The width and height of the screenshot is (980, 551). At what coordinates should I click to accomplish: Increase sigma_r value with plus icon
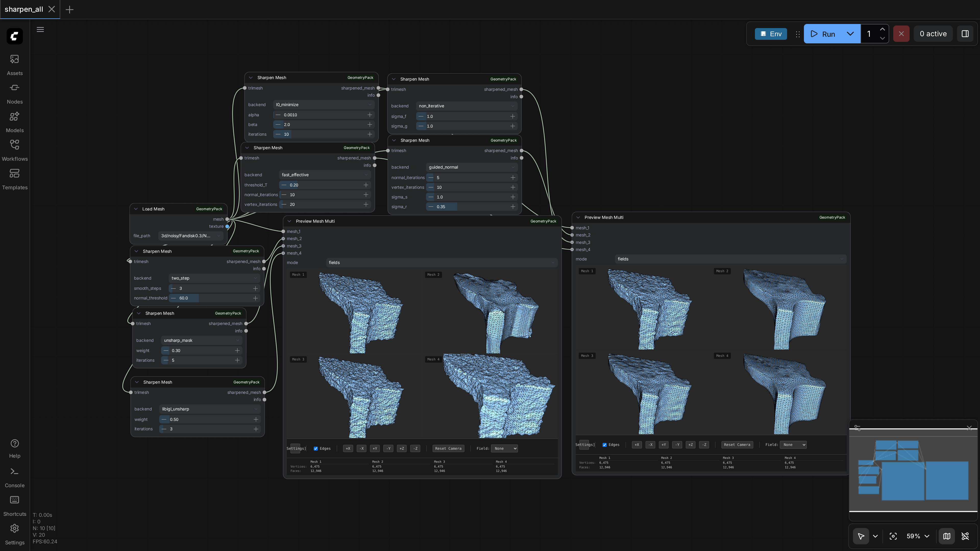click(513, 206)
